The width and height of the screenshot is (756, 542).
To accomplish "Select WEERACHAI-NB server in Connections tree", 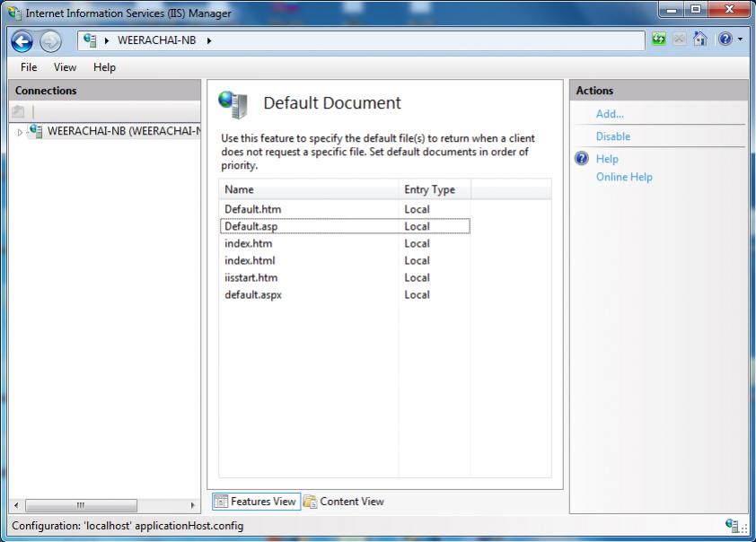I will pos(123,131).
